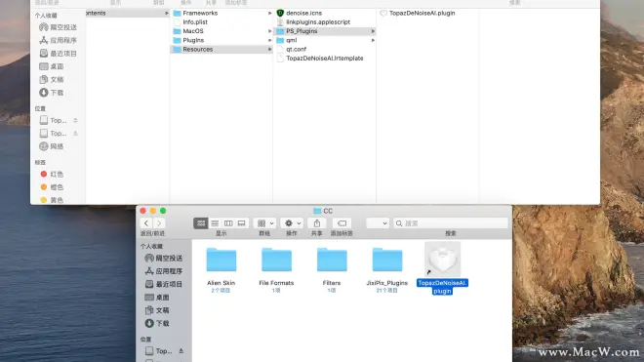Open the Share toolbar button
Image resolution: width=644 pixels, height=362 pixels.
click(x=317, y=223)
